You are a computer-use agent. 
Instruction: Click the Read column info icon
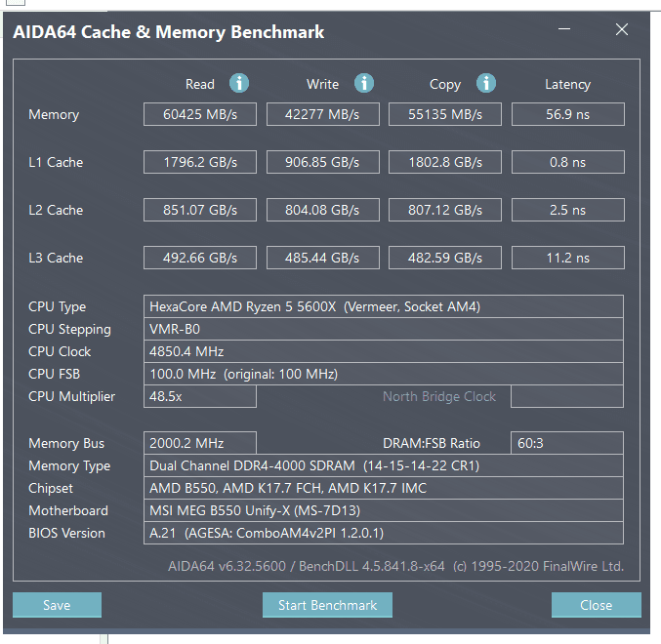tap(239, 84)
